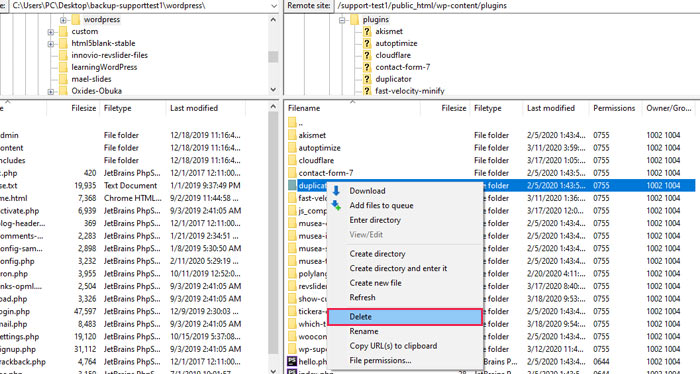Image resolution: width=700 pixels, height=374 pixels.
Task: Sort remote list by Owner/Group header
Action: pyautogui.click(x=670, y=108)
